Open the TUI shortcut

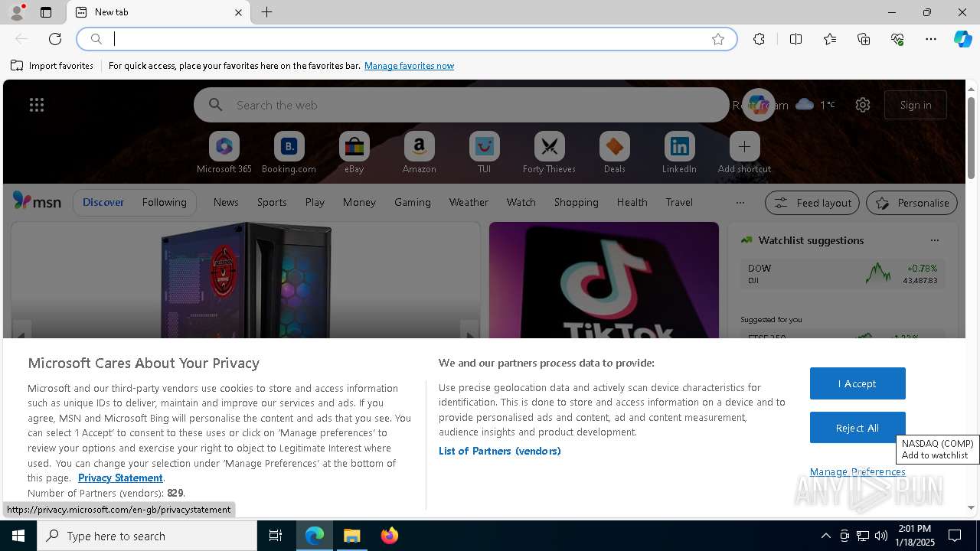484,152
